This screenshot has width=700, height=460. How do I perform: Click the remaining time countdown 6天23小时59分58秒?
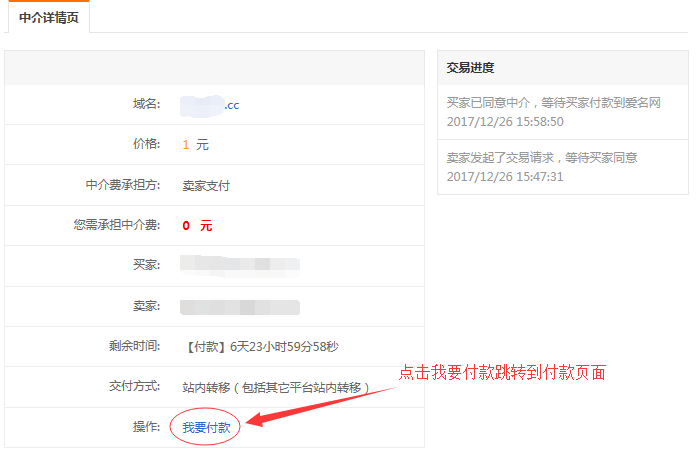pyautogui.click(x=261, y=346)
